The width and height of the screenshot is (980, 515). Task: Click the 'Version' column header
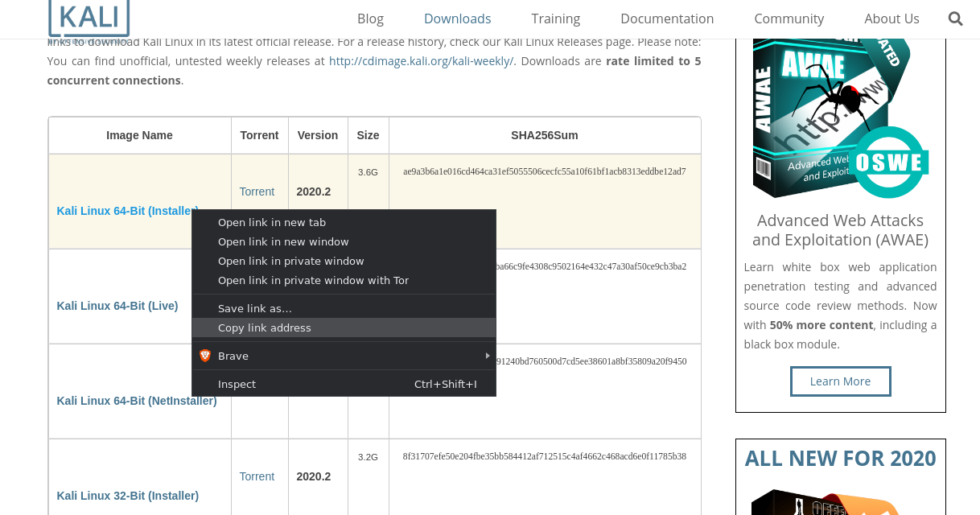pyautogui.click(x=318, y=135)
